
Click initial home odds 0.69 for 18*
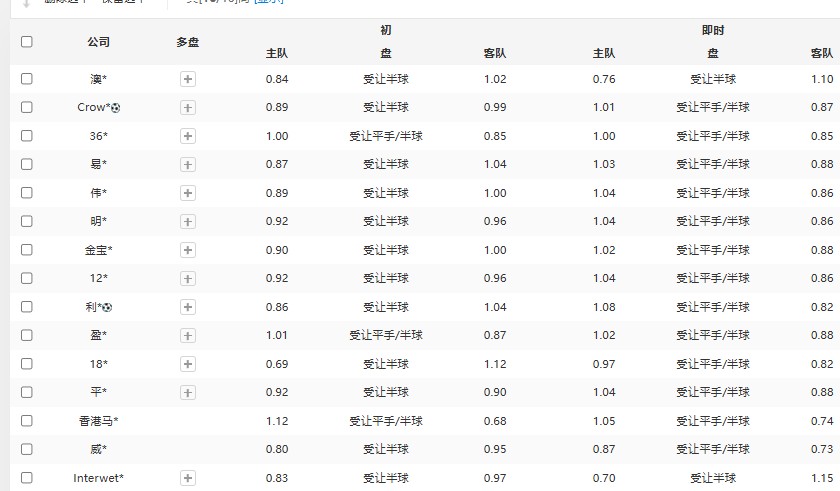click(277, 364)
